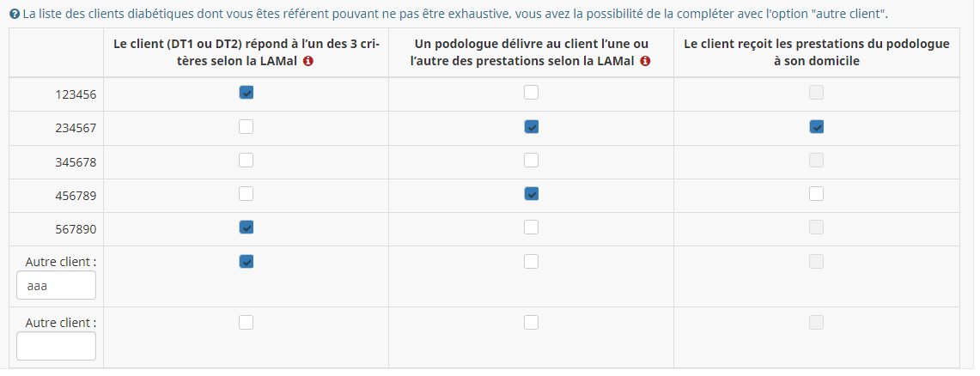The height and width of the screenshot is (376, 980).
Task: Click info icon beside 'prestations selon la LAMal'
Action: (645, 62)
